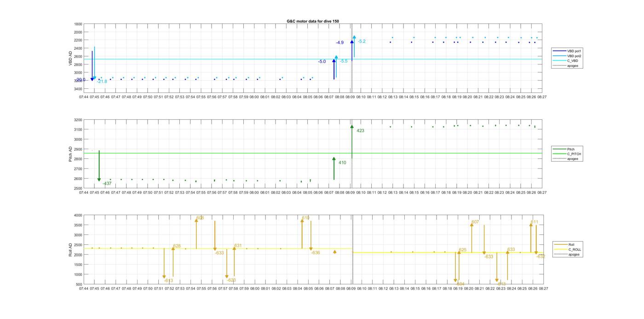The height and width of the screenshot is (319, 644).
Task: Click the '631' annotation in the Roll plot
Action: (238, 246)
